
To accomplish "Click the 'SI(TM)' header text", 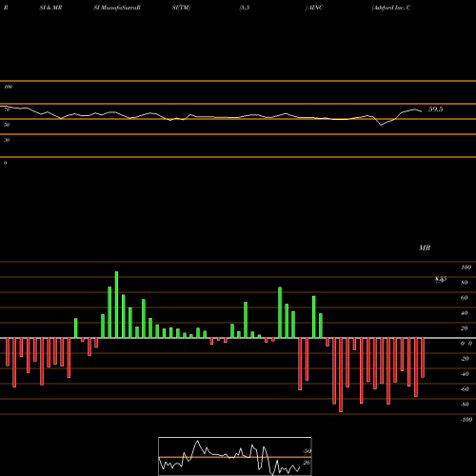I will coord(181,8).
